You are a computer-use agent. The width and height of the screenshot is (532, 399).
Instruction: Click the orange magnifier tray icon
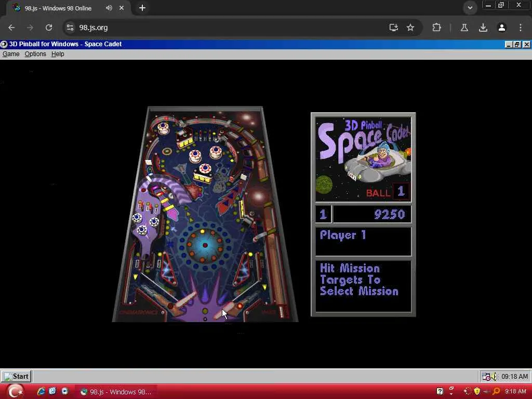coord(496,392)
